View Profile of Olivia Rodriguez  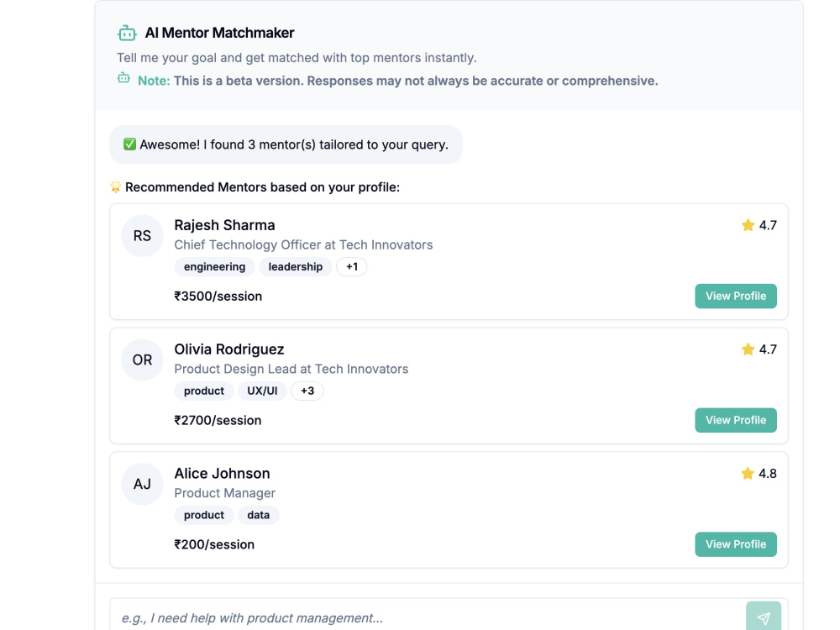click(x=736, y=421)
